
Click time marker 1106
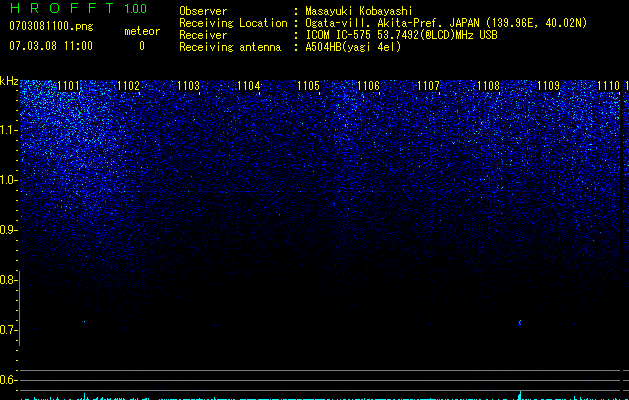pyautogui.click(x=368, y=86)
